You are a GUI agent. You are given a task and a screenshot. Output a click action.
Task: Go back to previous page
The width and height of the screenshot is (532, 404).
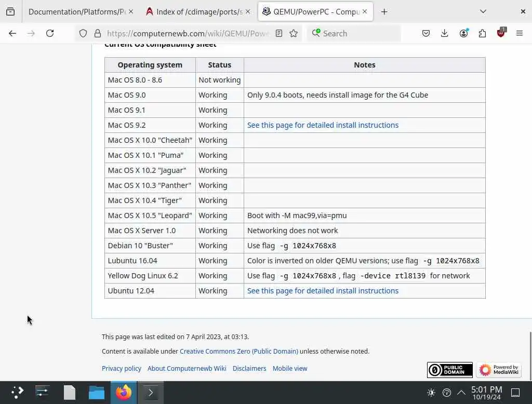coord(12,33)
